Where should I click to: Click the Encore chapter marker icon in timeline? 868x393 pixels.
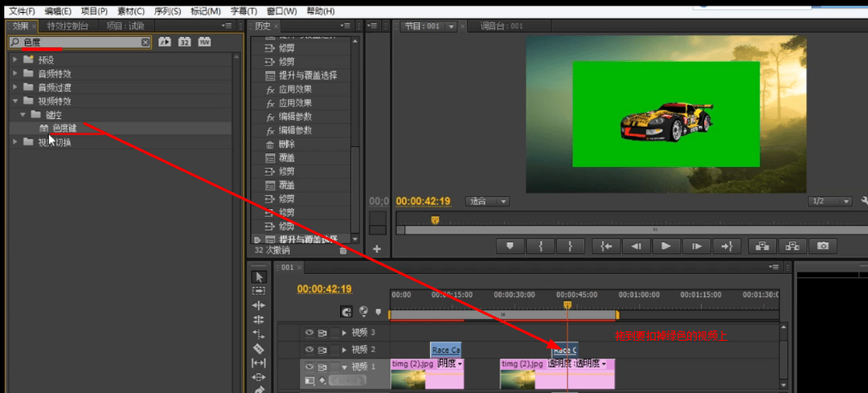click(363, 312)
